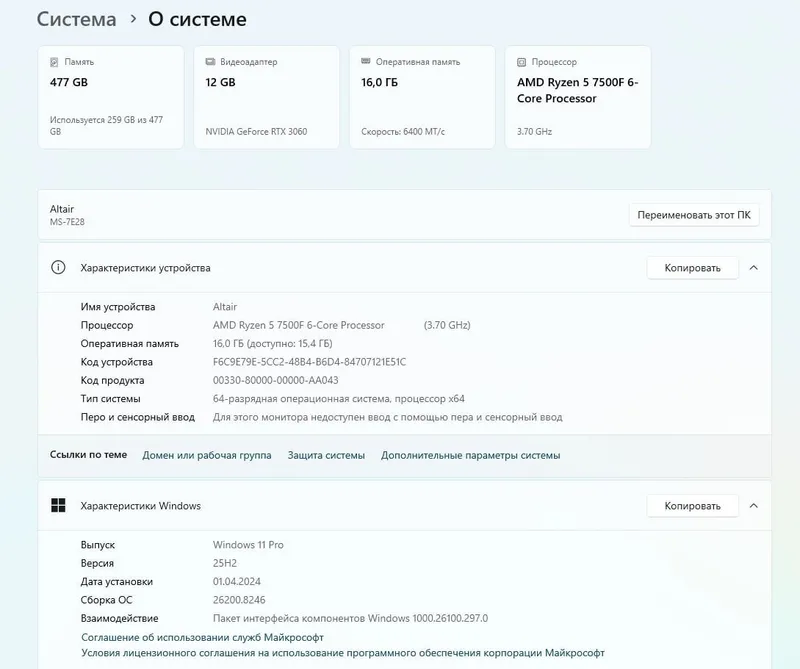
Task: Click the Windows logo beside Характеристики Windows
Action: (58, 505)
